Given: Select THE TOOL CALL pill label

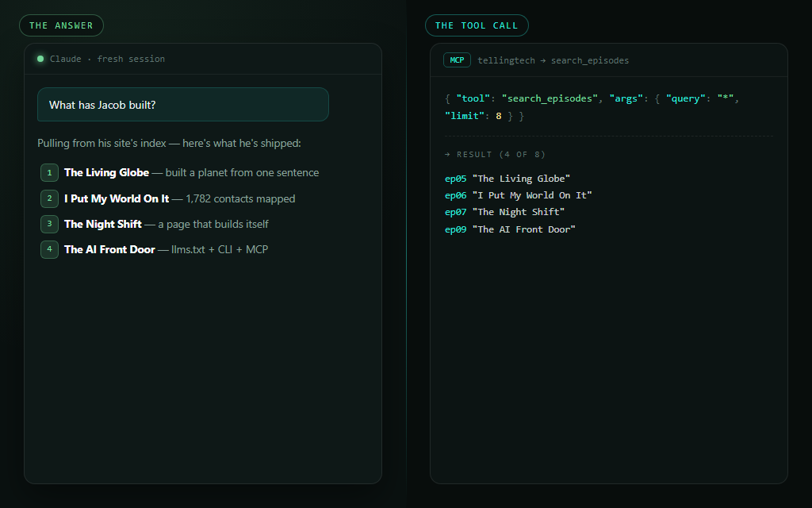Looking at the screenshot, I should pyautogui.click(x=477, y=25).
